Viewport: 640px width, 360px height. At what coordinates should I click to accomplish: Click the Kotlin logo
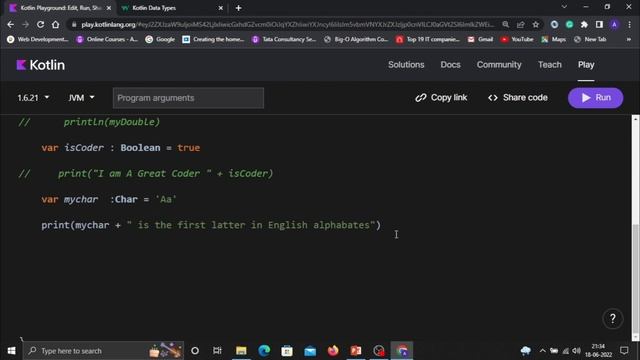pos(40,65)
